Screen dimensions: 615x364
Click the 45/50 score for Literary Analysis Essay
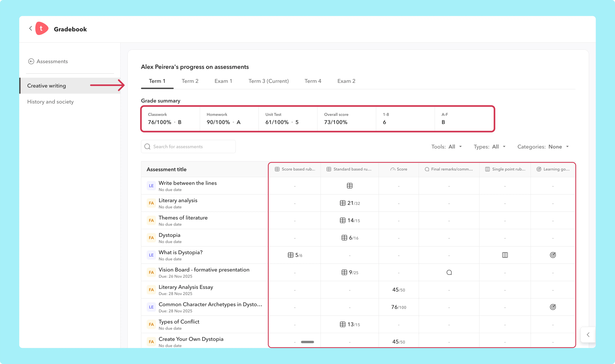tap(399, 290)
